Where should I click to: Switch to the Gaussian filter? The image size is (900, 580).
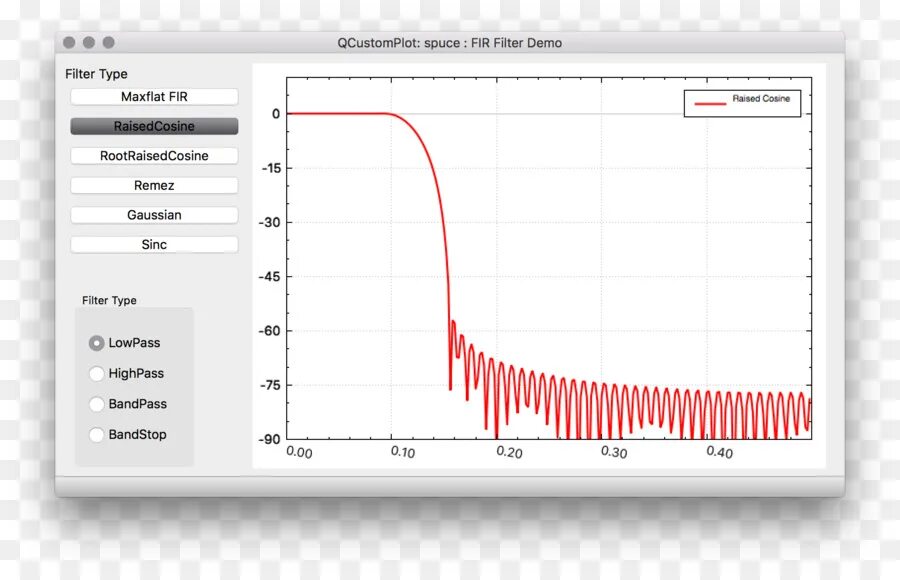153,215
